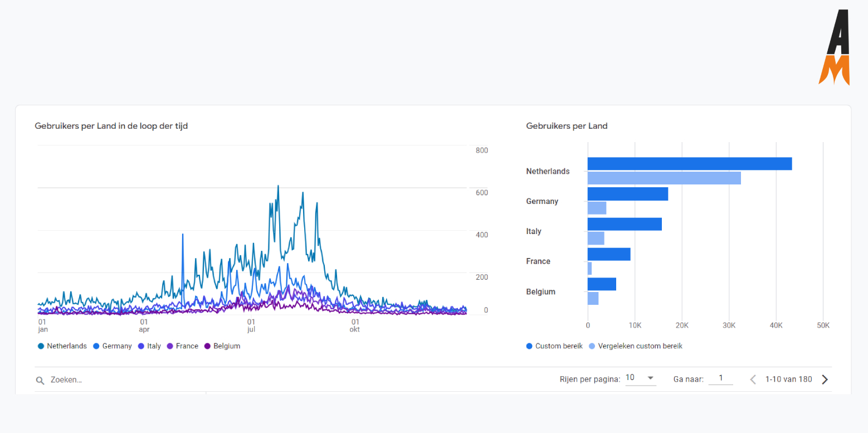Screen dimensions: 868x433
Task: Click the Italy bar chart label
Action: click(534, 231)
